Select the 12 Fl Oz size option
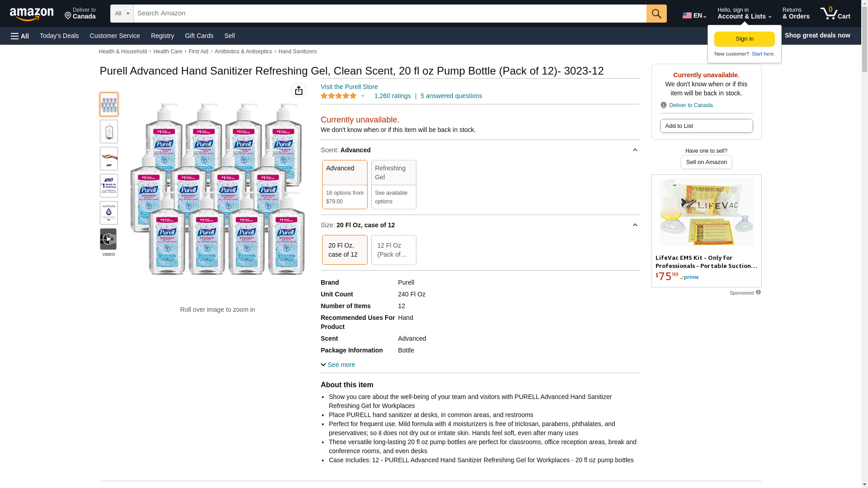 pos(393,250)
